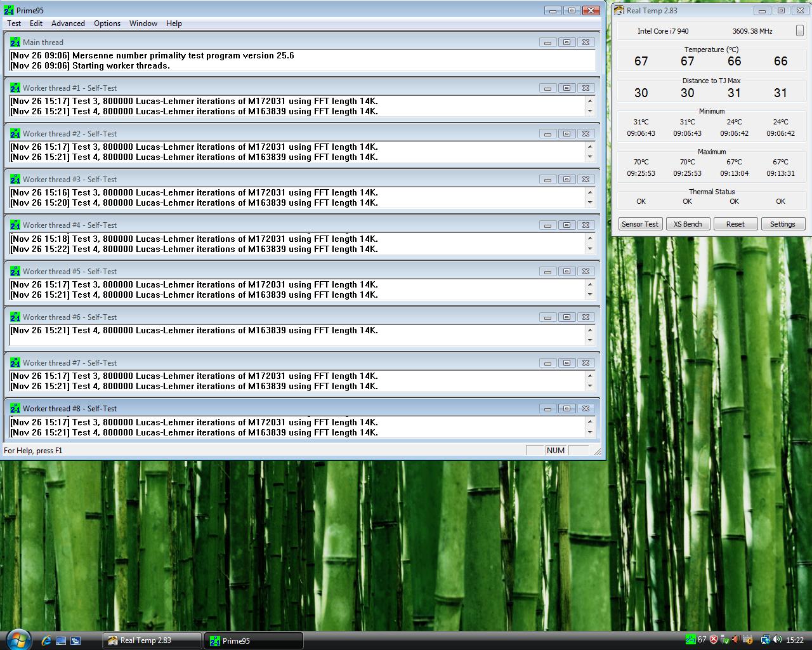Run the XS Bench benchmark button

(688, 224)
